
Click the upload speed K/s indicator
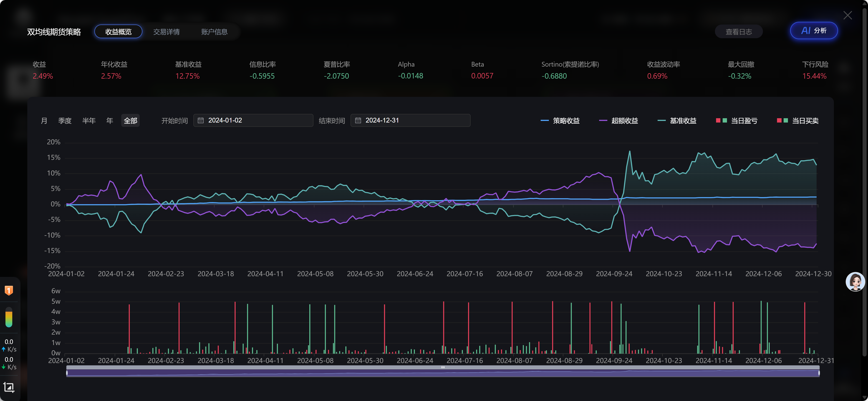[9, 346]
